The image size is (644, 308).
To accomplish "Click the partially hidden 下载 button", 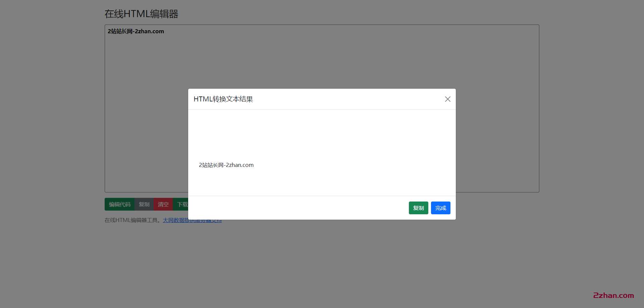I will (181, 204).
